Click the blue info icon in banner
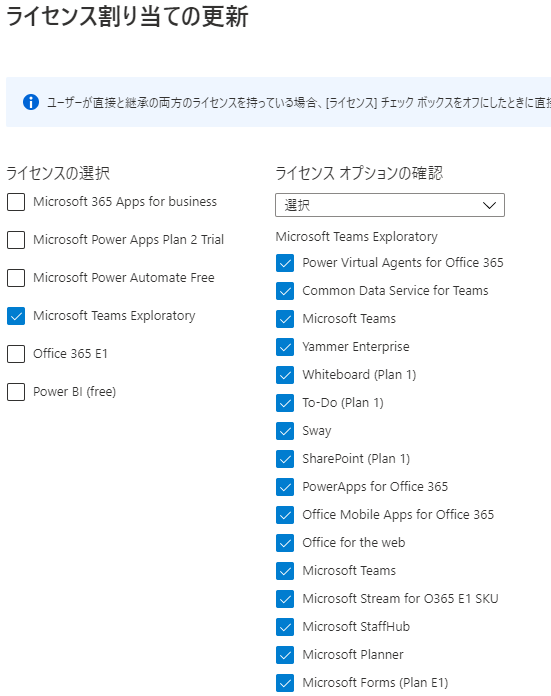This screenshot has height=696, width=551. click(31, 102)
